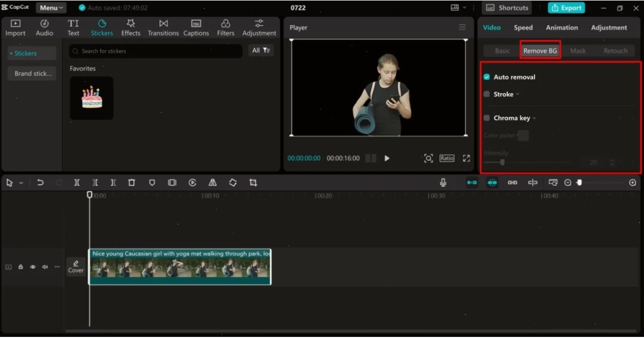
Task: Click the microphone record voiceover icon
Action: [443, 183]
